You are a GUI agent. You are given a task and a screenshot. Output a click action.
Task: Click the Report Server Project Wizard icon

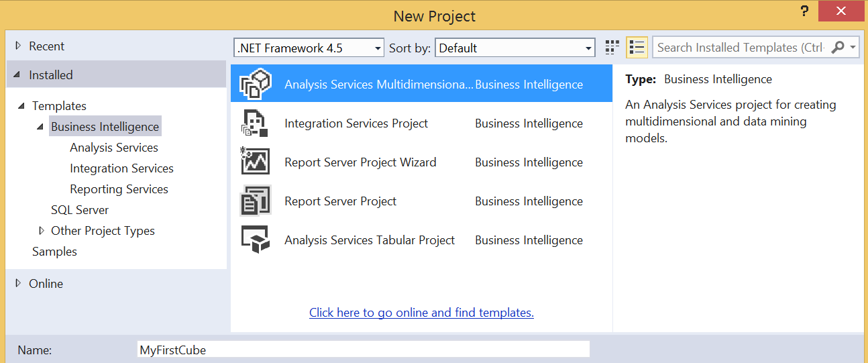pyautogui.click(x=255, y=162)
